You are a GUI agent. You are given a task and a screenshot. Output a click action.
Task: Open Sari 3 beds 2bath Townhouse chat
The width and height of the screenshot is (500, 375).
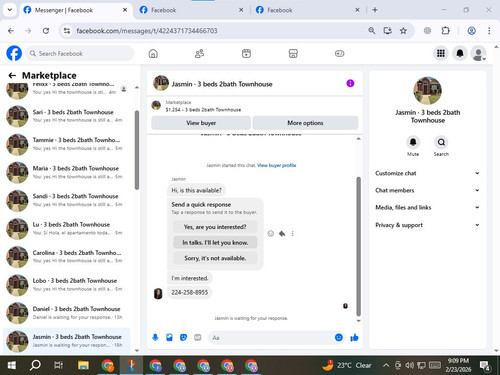pyautogui.click(x=67, y=116)
